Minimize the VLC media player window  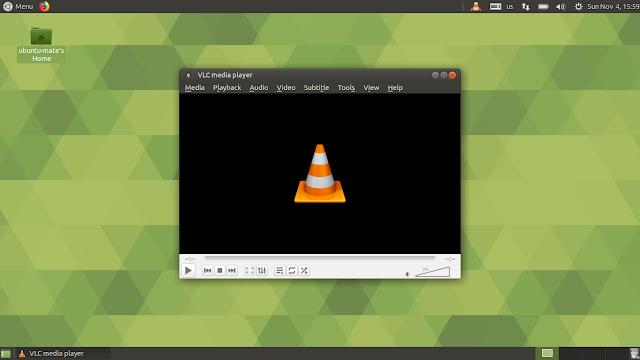435,75
